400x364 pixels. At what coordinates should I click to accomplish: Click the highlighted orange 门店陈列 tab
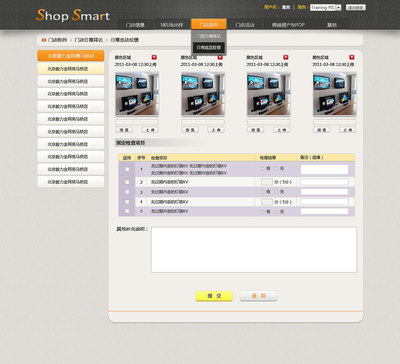pos(209,24)
